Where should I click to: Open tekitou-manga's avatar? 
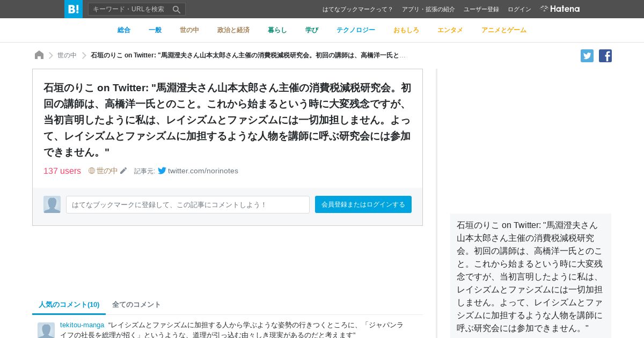click(x=46, y=330)
